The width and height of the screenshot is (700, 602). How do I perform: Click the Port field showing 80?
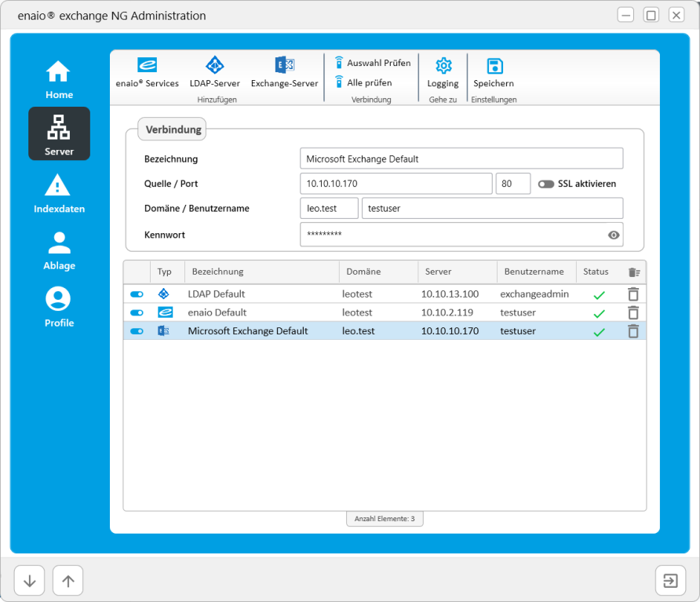pyautogui.click(x=513, y=184)
